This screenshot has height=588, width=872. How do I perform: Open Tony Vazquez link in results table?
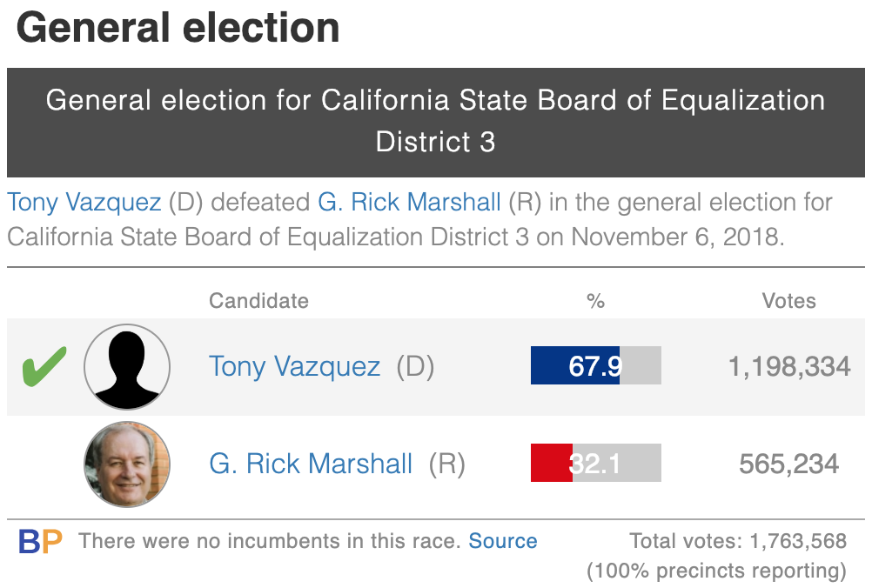tap(294, 367)
